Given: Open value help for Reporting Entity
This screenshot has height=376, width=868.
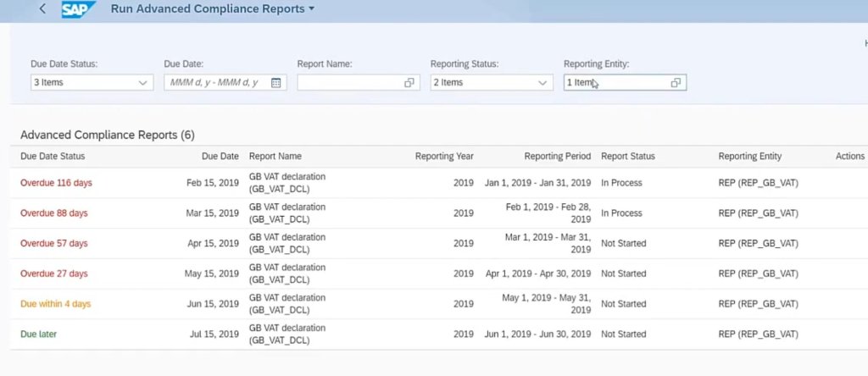Looking at the screenshot, I should [676, 83].
